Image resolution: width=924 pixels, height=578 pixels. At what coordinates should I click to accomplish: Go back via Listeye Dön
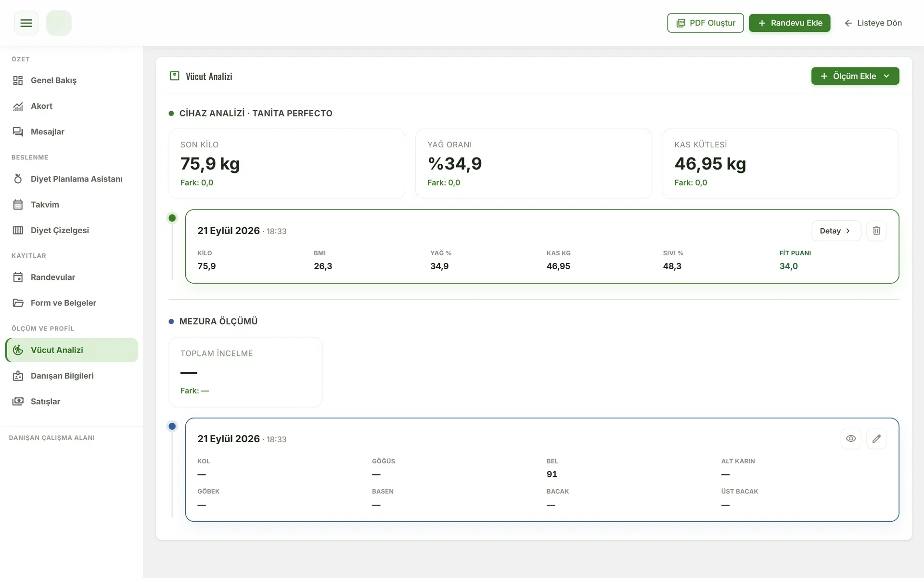[x=873, y=23]
